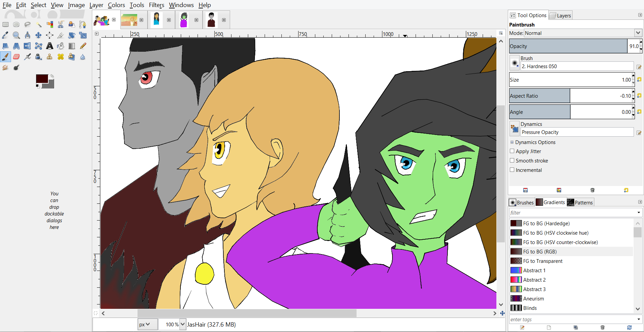Select the Scale tool

pos(83,35)
